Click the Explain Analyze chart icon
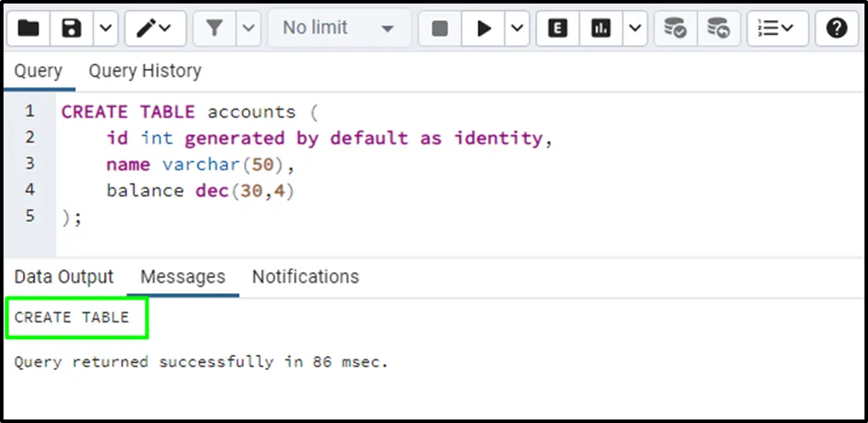Screen dimensions: 868x423 (x=601, y=28)
